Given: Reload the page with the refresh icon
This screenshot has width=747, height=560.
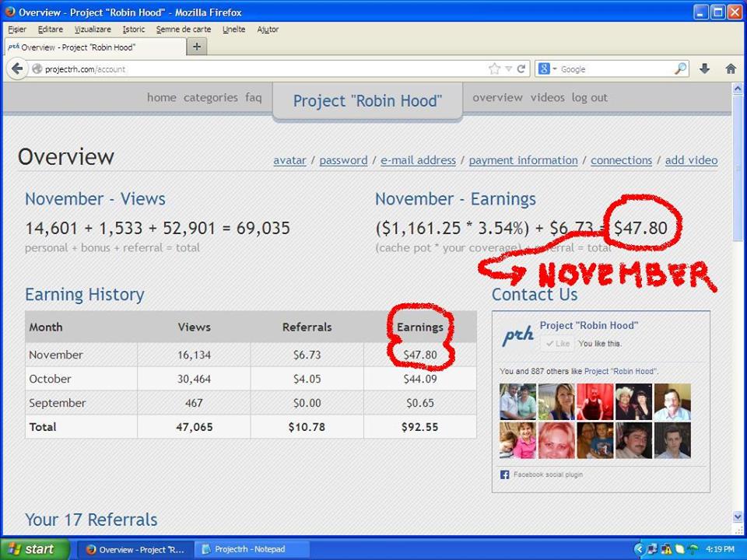Looking at the screenshot, I should [521, 69].
